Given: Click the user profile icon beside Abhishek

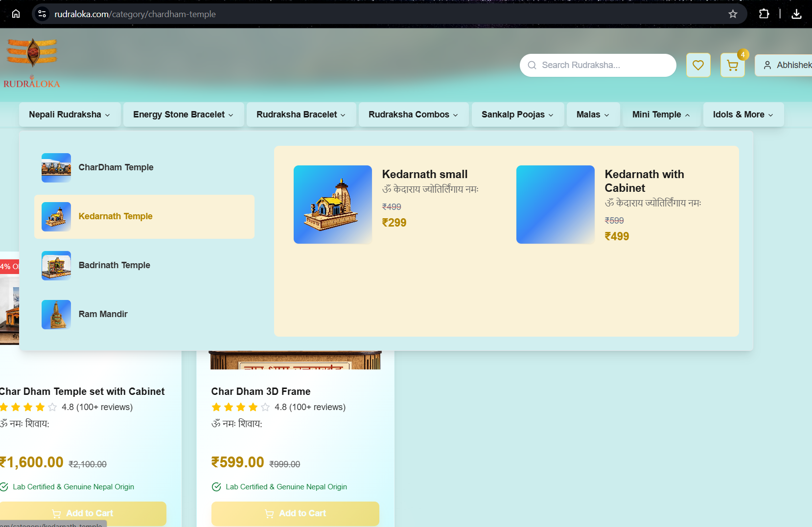Looking at the screenshot, I should [767, 65].
